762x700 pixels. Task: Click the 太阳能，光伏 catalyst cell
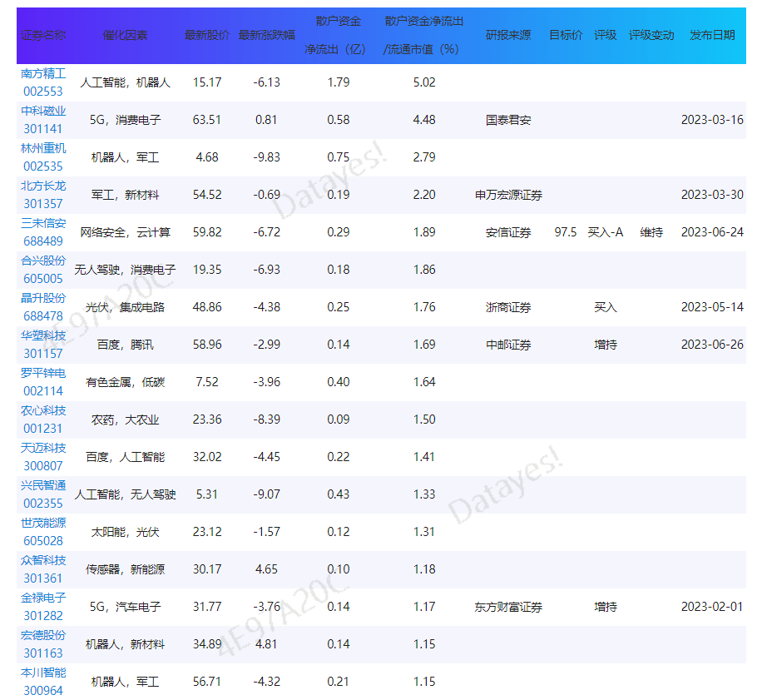(125, 532)
